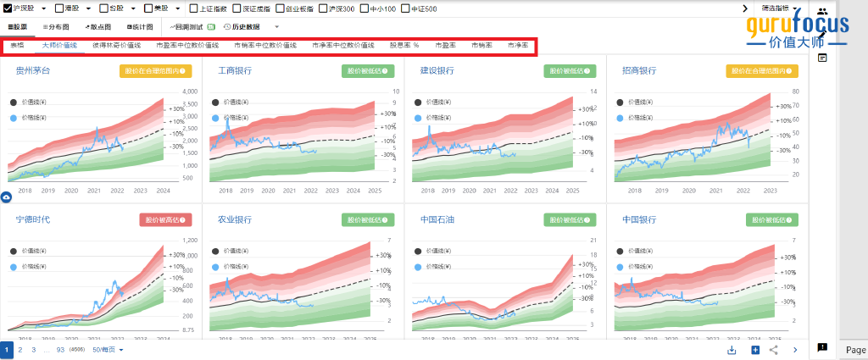
Task: Select the 股息率 % sub-tab
Action: 404,46
